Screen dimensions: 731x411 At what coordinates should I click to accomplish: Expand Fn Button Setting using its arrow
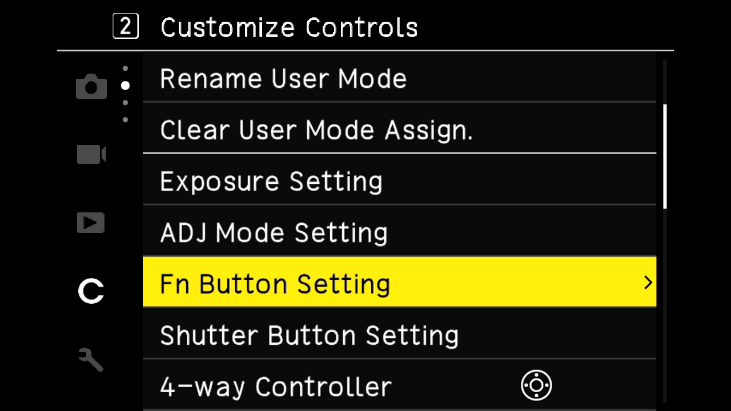647,284
